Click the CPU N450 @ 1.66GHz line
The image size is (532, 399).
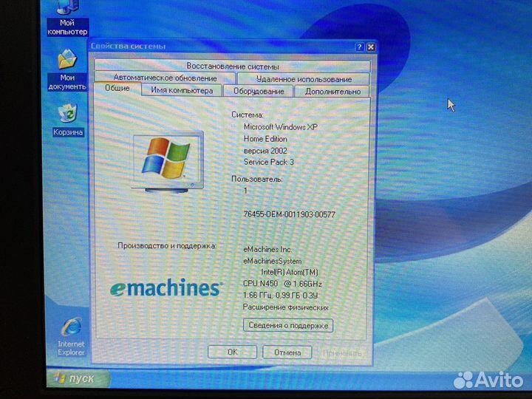[282, 284]
